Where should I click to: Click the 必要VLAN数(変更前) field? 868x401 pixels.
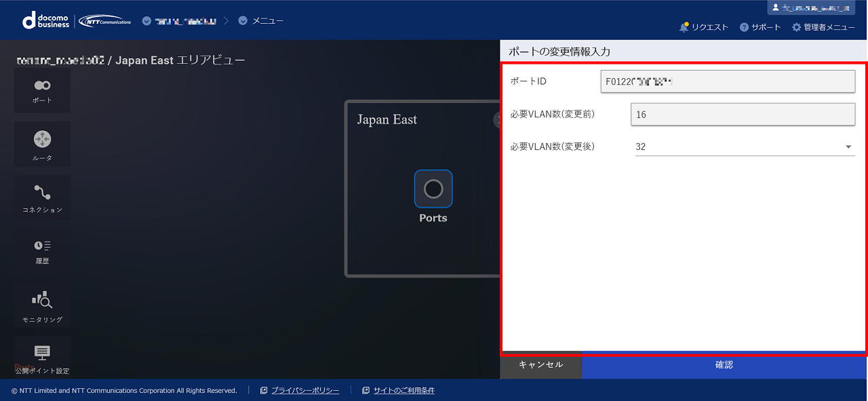pos(743,115)
